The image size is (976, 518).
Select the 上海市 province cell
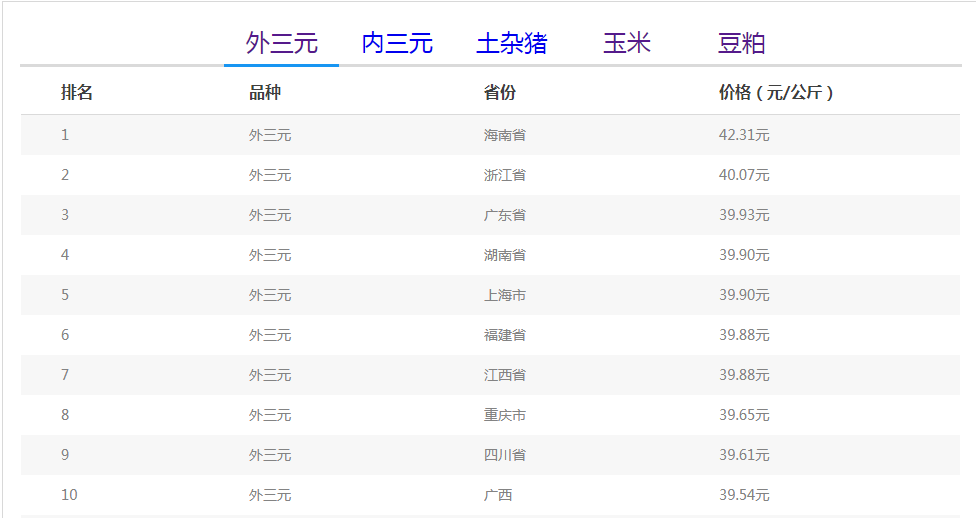coord(505,295)
